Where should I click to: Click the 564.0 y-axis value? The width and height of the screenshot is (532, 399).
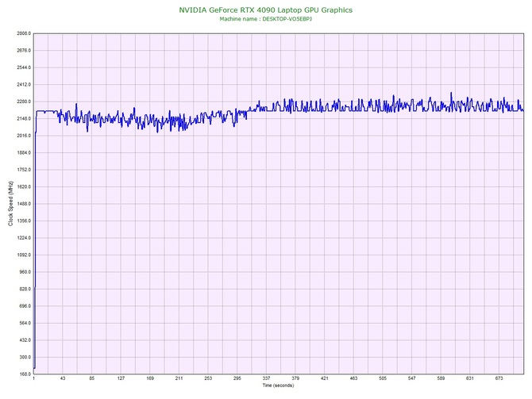(x=25, y=323)
